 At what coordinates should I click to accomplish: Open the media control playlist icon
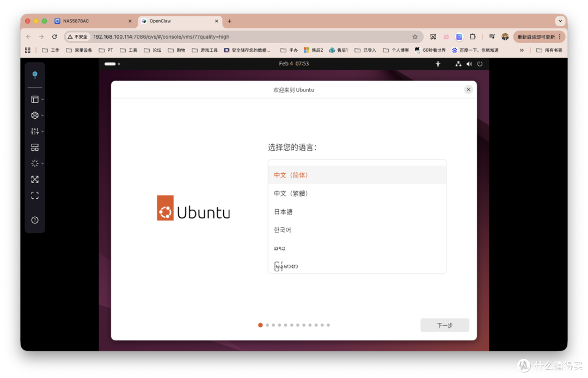pos(492,36)
